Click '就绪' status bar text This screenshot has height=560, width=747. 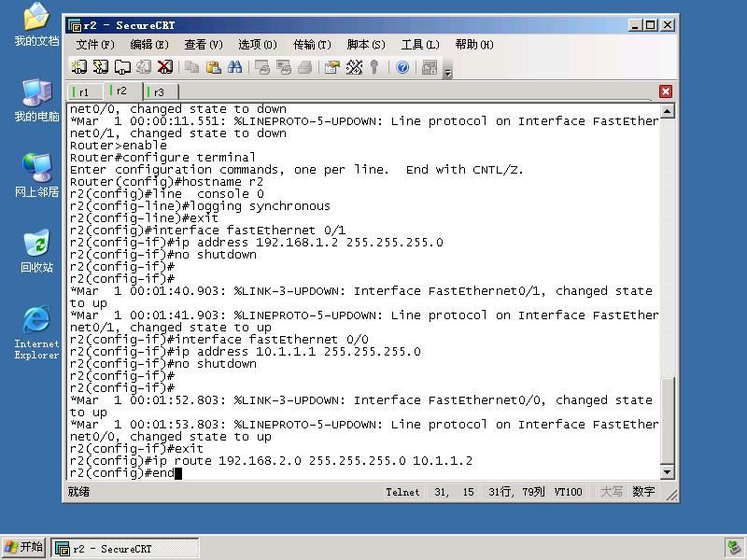[78, 492]
